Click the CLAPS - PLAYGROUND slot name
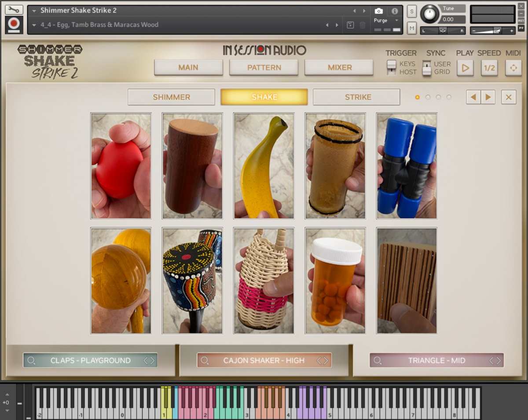 (x=90, y=361)
